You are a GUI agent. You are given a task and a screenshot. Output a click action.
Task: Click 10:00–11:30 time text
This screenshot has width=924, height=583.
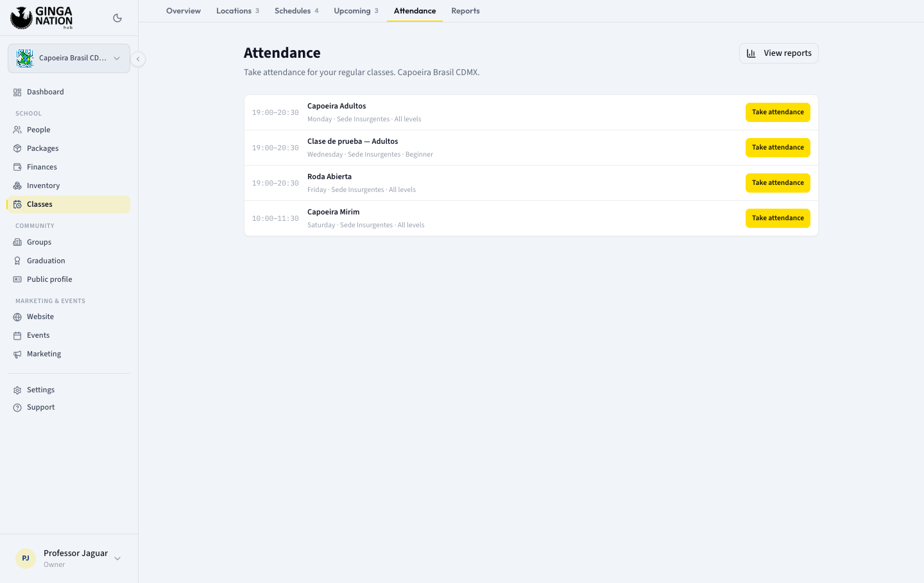pyautogui.click(x=275, y=218)
